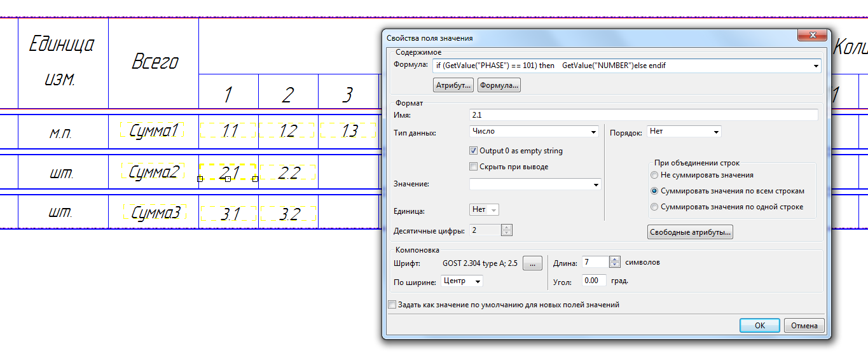Open the Значение dropdown
The width and height of the screenshot is (868, 362).
click(535, 184)
